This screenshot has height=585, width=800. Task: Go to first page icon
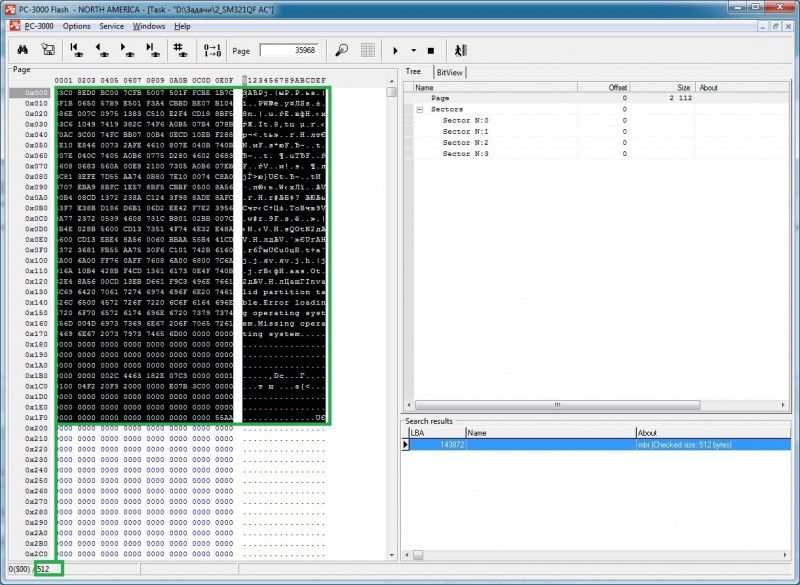click(77, 50)
